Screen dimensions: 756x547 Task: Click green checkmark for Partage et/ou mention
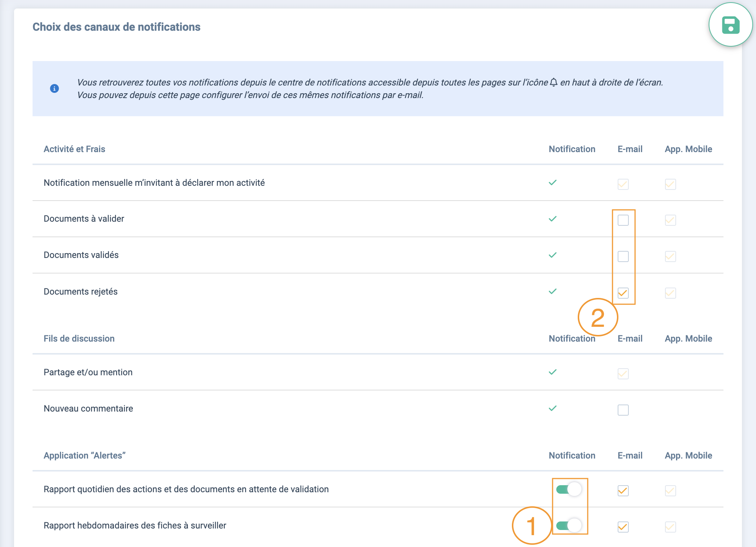point(553,372)
